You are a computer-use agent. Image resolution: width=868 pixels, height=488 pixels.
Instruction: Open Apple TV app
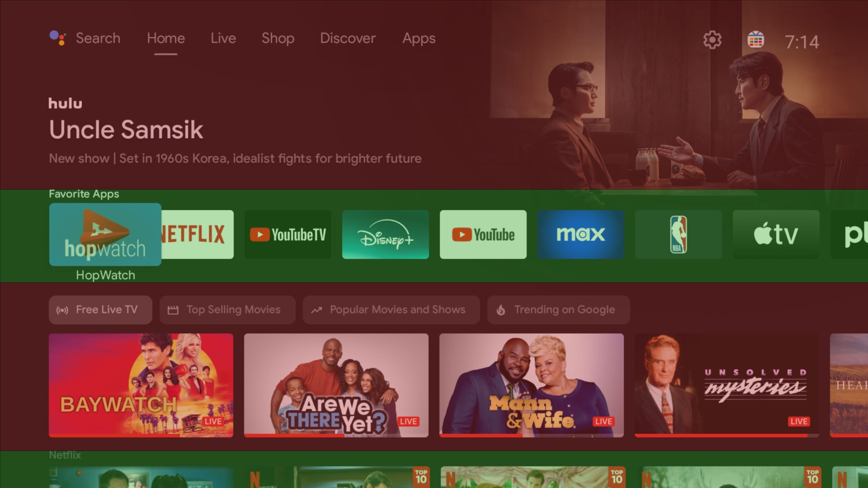click(776, 233)
